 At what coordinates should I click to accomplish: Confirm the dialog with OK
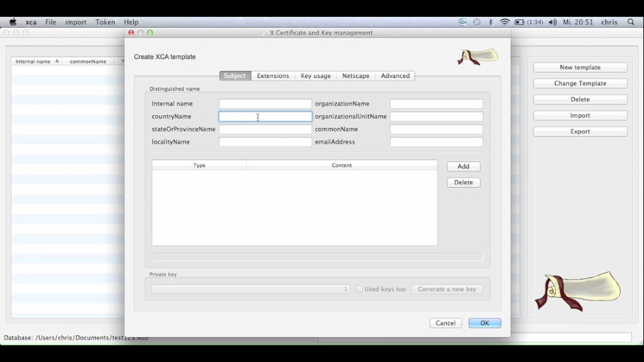[x=484, y=323]
